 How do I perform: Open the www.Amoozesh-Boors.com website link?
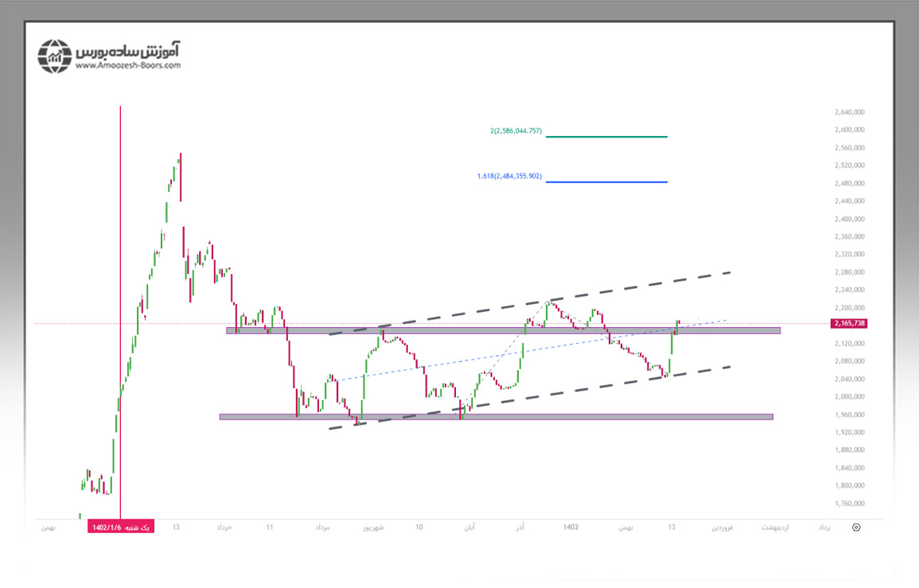click(x=128, y=66)
